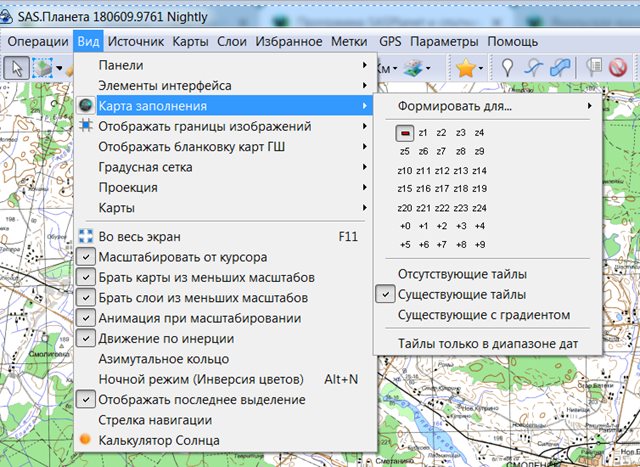The height and width of the screenshot is (467, 640).
Task: Open the Слои menu
Action: pyautogui.click(x=232, y=41)
